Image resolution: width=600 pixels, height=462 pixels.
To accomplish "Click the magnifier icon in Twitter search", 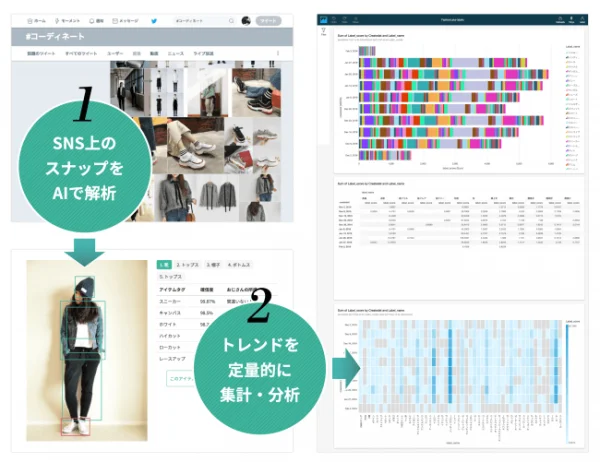I will [231, 21].
